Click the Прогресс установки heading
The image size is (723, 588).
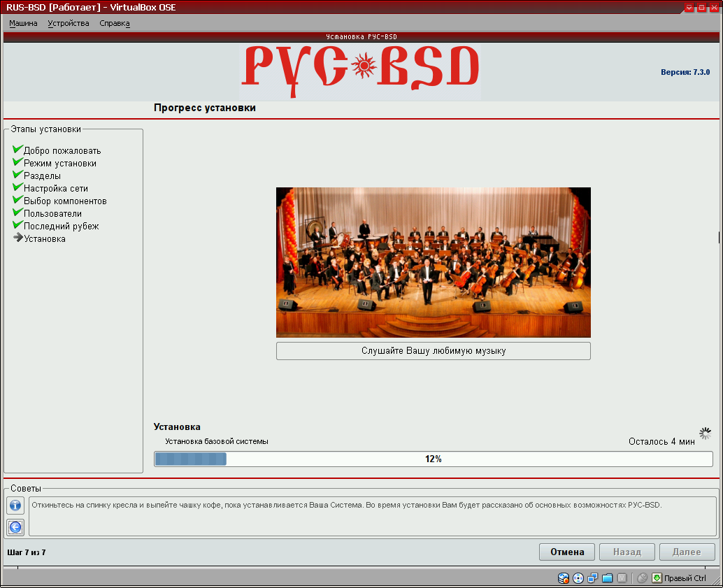205,108
